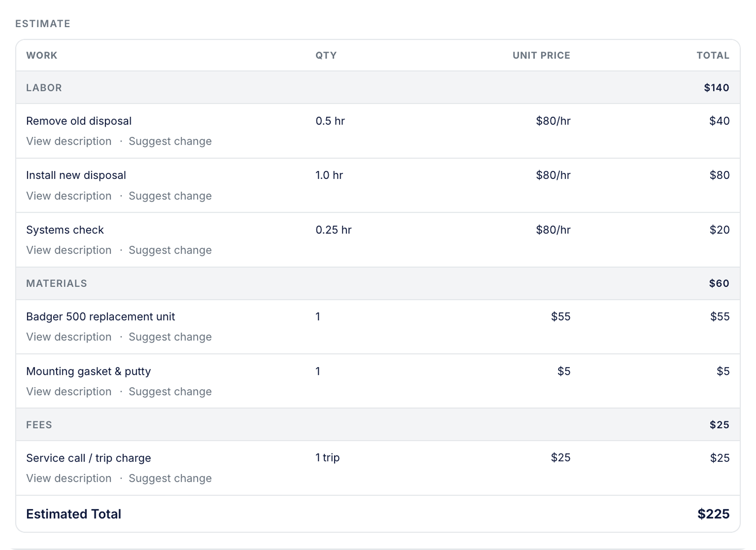The height and width of the screenshot is (550, 756).
Task: Open View description for Remove old disposal
Action: pos(69,141)
